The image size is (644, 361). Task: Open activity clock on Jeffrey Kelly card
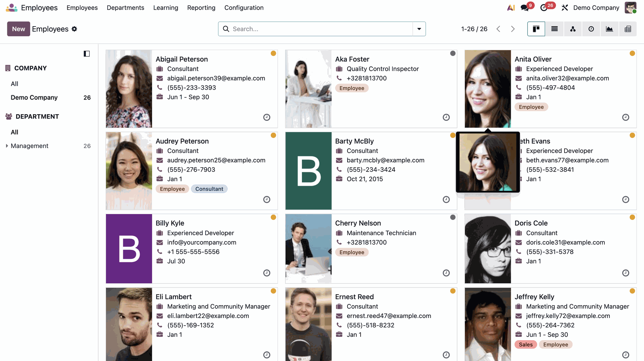click(x=626, y=355)
